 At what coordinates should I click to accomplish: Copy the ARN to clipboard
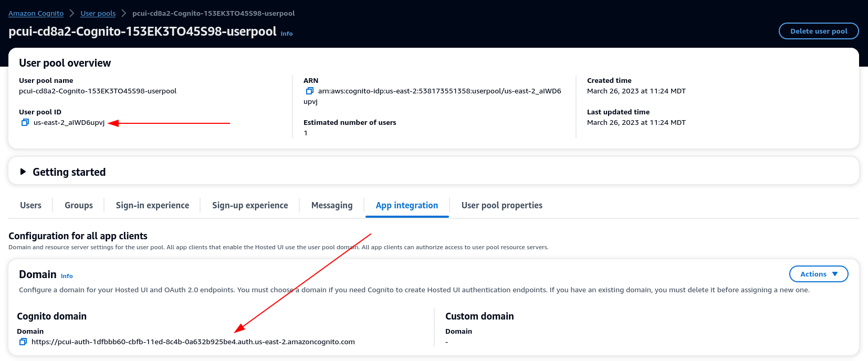(x=309, y=91)
